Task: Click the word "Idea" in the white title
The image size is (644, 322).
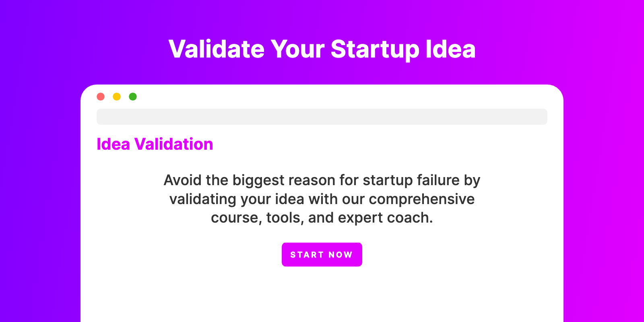Action: click(x=450, y=50)
